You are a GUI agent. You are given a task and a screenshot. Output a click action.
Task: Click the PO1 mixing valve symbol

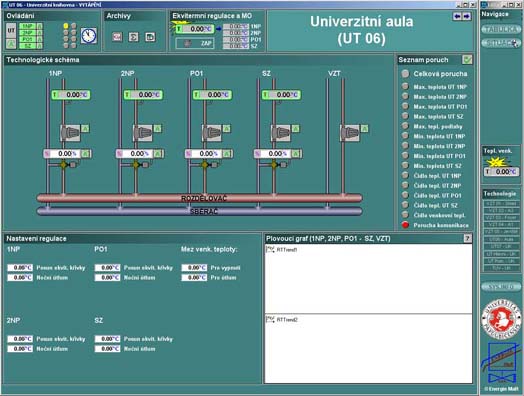coord(205,164)
